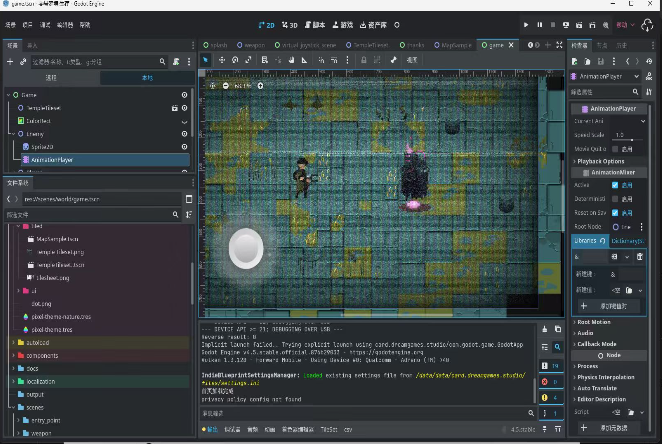
Task: Toggle visibility of the Game root node
Action: coord(184,94)
